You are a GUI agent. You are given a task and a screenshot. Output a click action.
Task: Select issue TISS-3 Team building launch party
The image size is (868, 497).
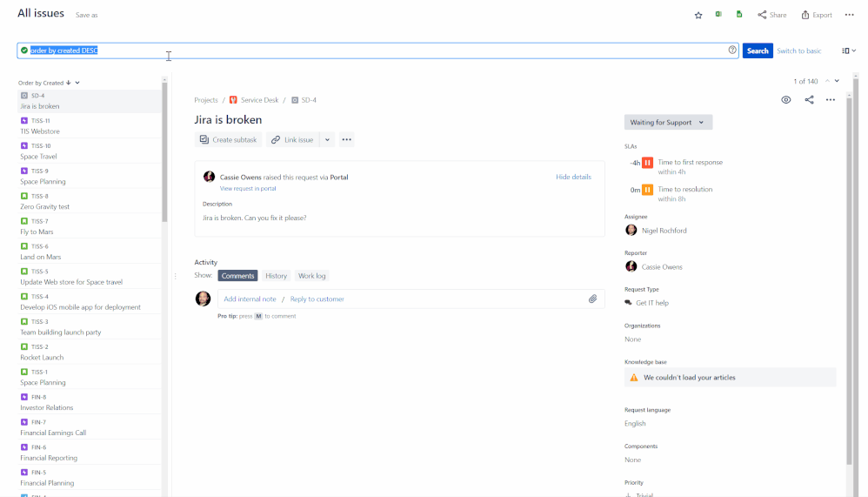pyautogui.click(x=90, y=327)
